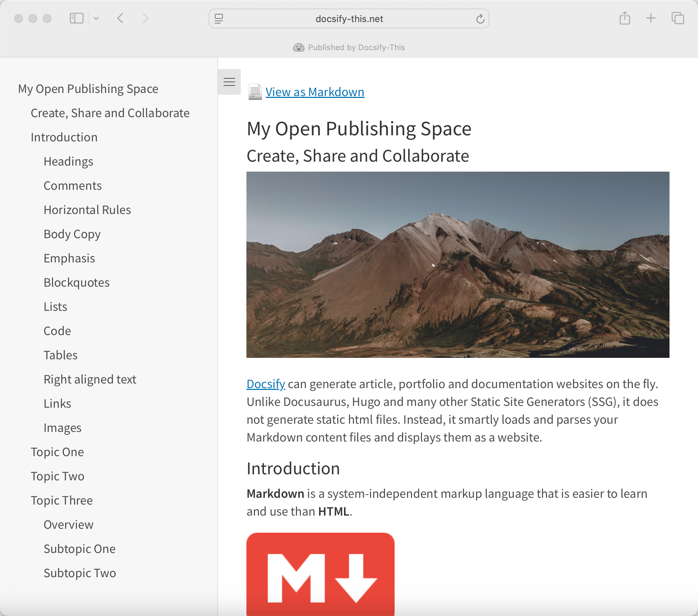
Task: Click the My Open Publishing Space page heading
Action: click(359, 129)
